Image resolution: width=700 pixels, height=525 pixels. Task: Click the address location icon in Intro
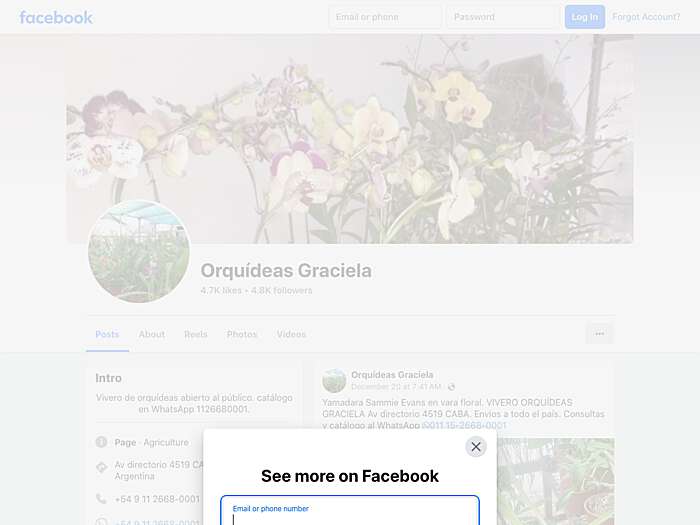(x=101, y=467)
